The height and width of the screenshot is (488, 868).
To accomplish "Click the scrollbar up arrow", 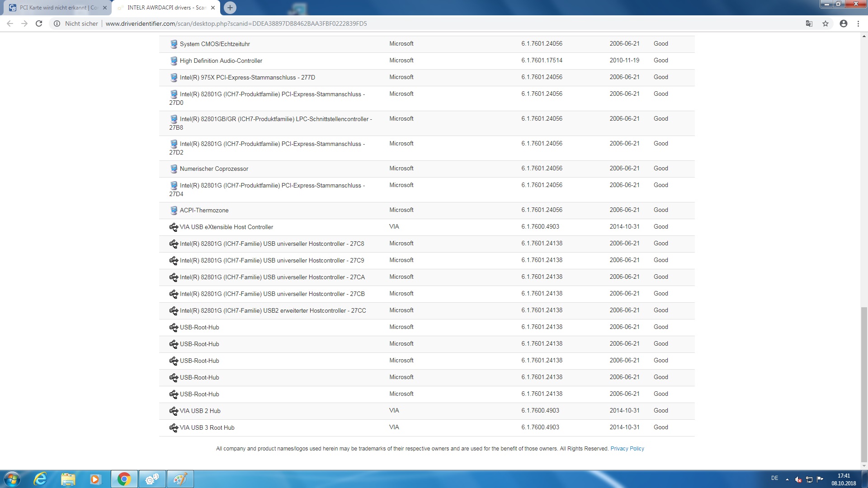I will click(x=864, y=35).
